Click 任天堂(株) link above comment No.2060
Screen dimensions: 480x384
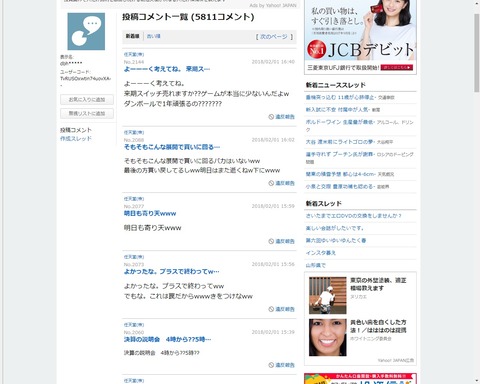click(x=134, y=325)
